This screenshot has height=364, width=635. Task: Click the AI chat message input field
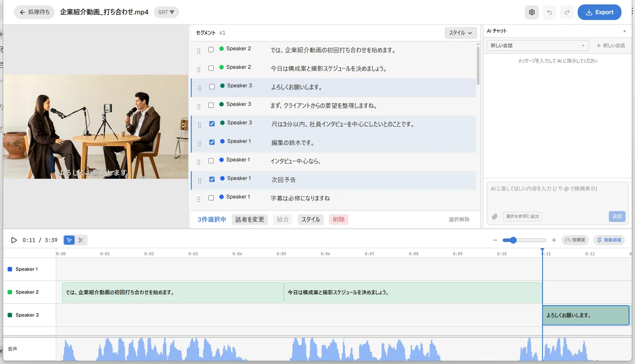click(x=557, y=195)
